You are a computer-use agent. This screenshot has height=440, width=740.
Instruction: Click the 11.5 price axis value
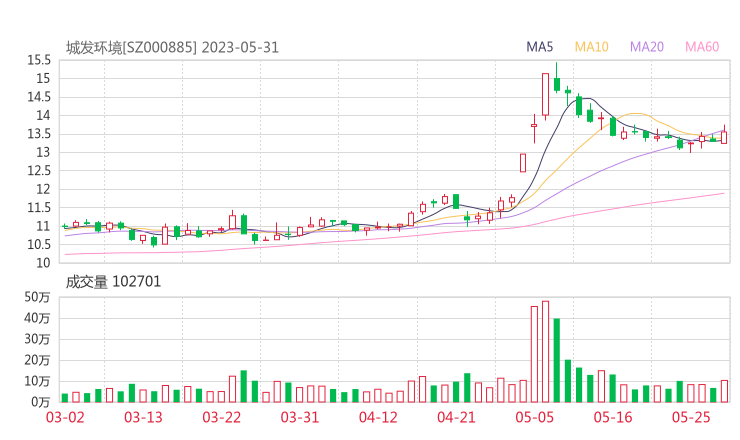point(39,208)
